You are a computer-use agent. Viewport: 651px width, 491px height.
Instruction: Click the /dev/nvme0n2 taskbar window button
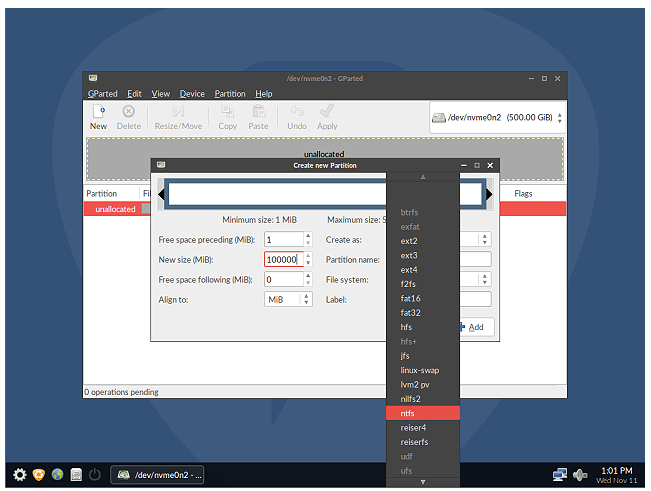pos(157,475)
